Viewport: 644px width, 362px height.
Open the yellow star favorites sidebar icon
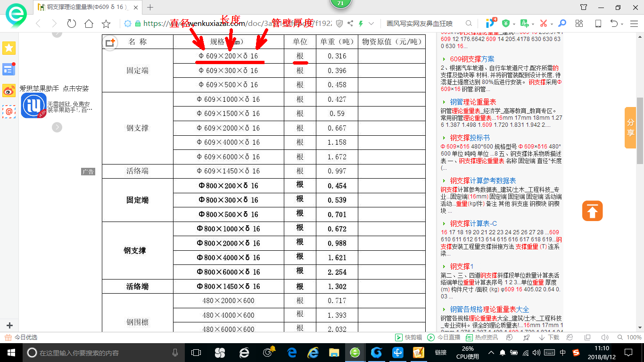pyautogui.click(x=9, y=48)
